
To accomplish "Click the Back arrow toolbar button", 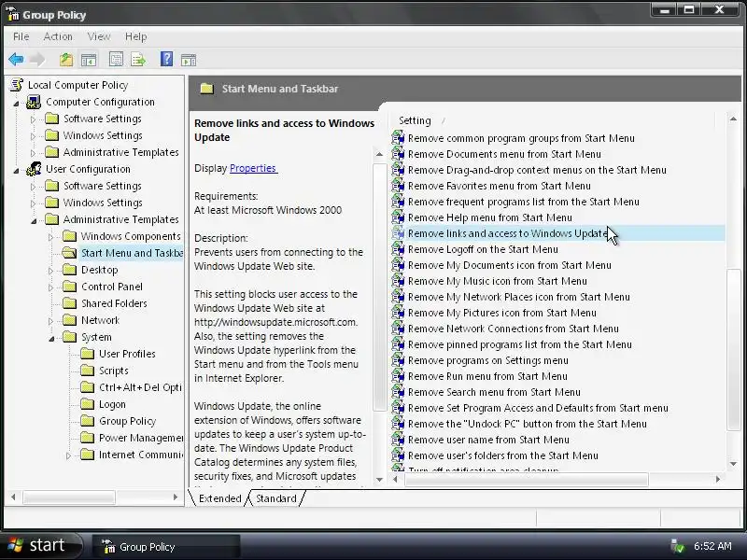I will click(16, 60).
